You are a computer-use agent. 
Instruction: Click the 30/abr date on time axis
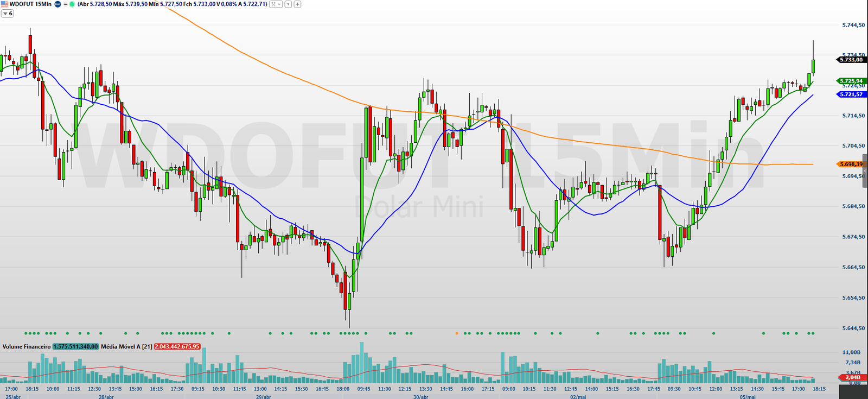coord(420,397)
